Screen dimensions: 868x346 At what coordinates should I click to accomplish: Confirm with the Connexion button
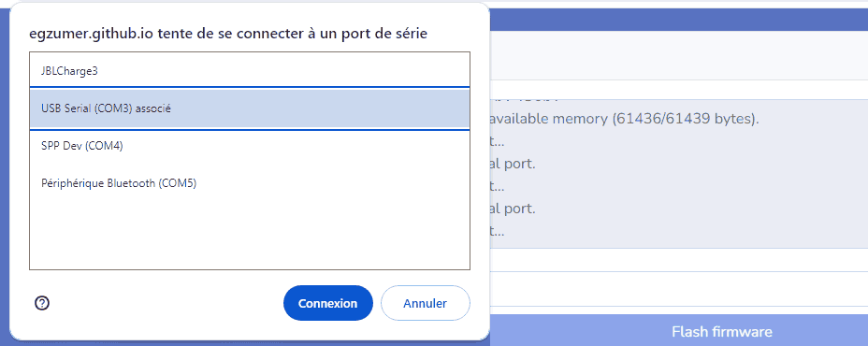click(x=327, y=303)
